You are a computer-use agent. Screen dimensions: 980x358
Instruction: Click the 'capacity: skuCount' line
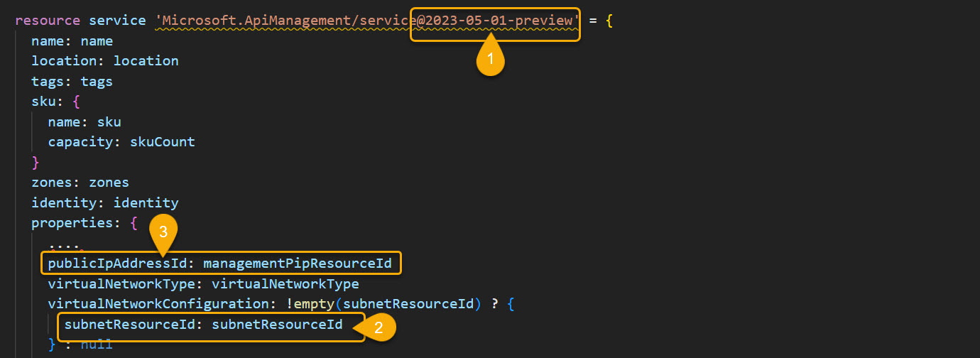click(x=121, y=142)
